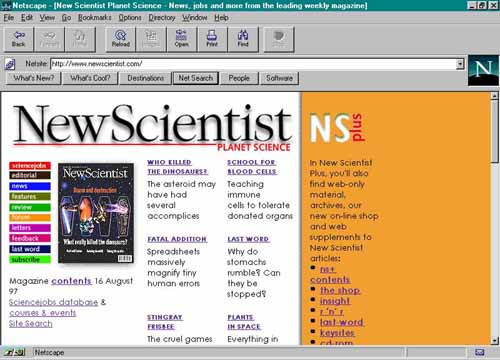Click the New Scientist magazine cover thumbnail
This screenshot has height=360, width=500.
point(96,213)
